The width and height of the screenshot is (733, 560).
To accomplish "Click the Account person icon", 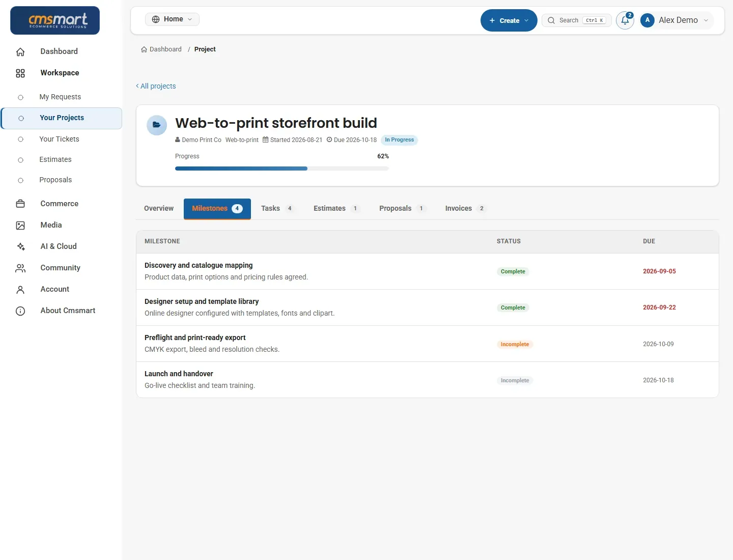I will [20, 289].
